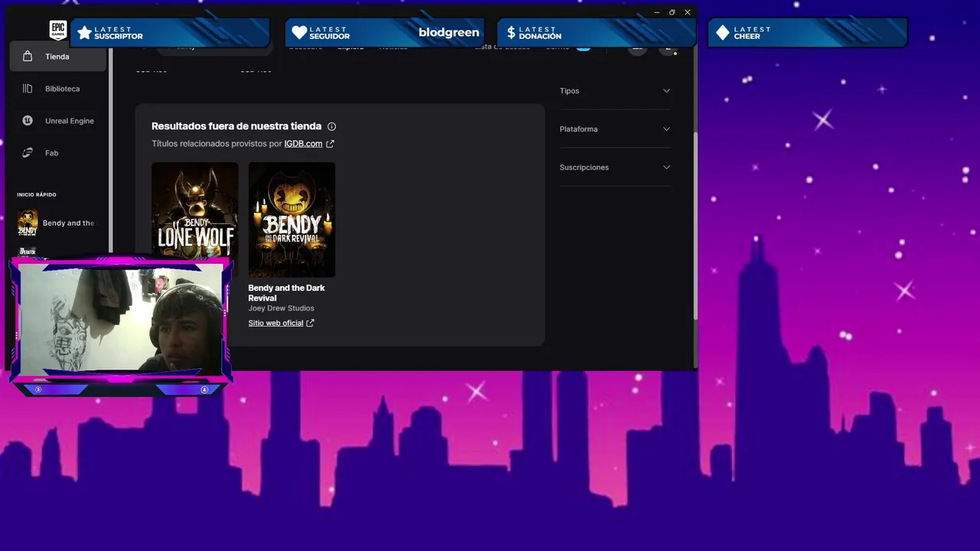Click the star icon on Suscriptor banner
980x551 pixels.
pos(84,33)
